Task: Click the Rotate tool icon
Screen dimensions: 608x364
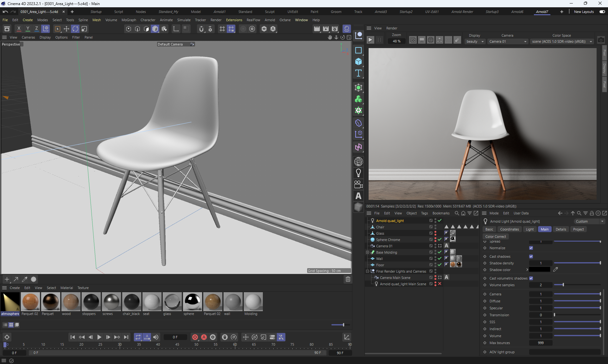Action: point(75,29)
